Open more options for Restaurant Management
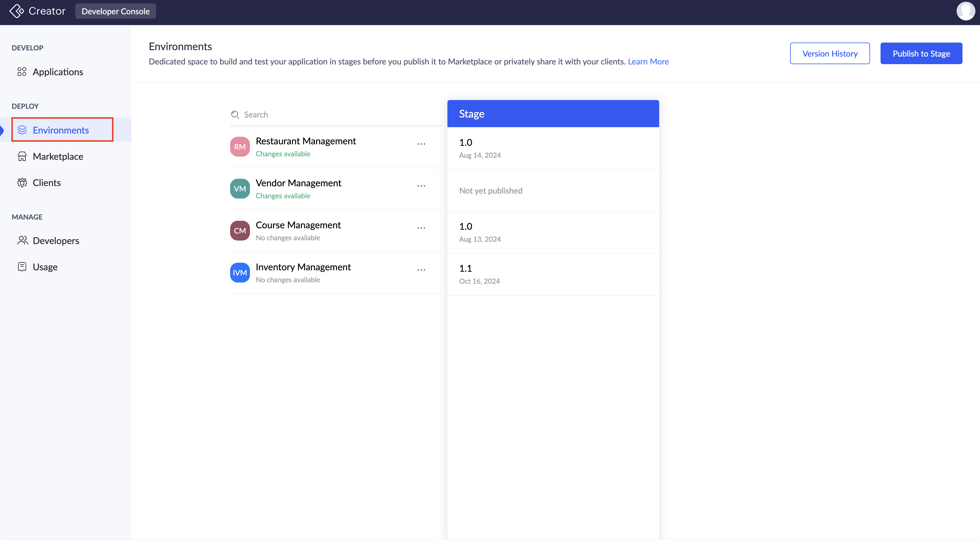This screenshot has height=540, width=980. point(421,144)
